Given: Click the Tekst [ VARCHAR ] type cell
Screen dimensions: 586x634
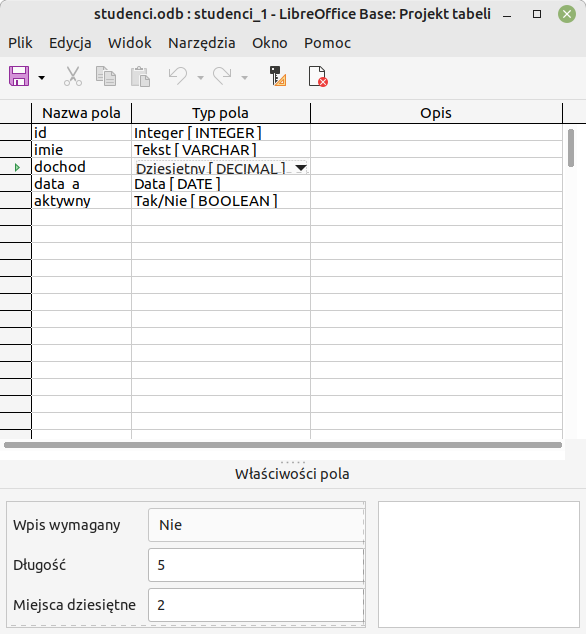Looking at the screenshot, I should click(x=221, y=150).
